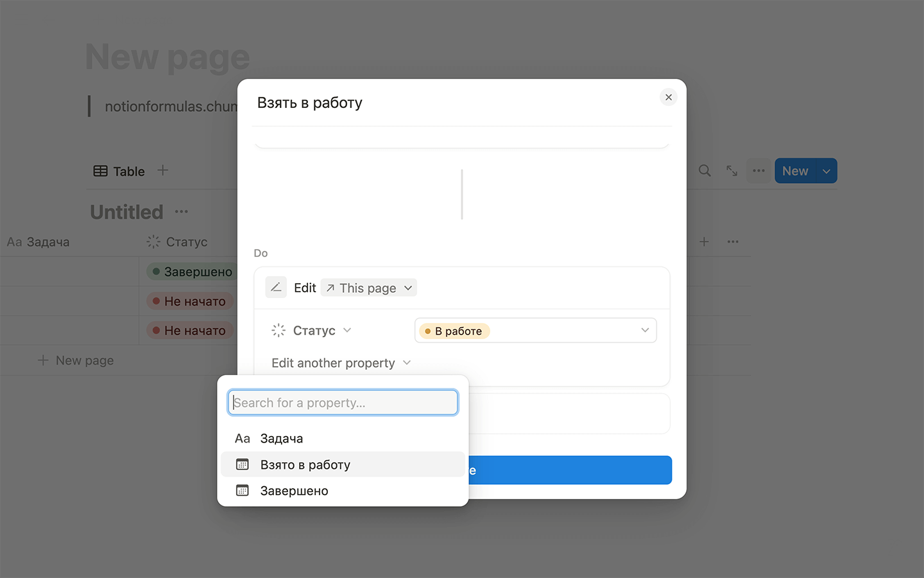Open the This page target dropdown
This screenshot has height=578, width=924.
tap(369, 288)
